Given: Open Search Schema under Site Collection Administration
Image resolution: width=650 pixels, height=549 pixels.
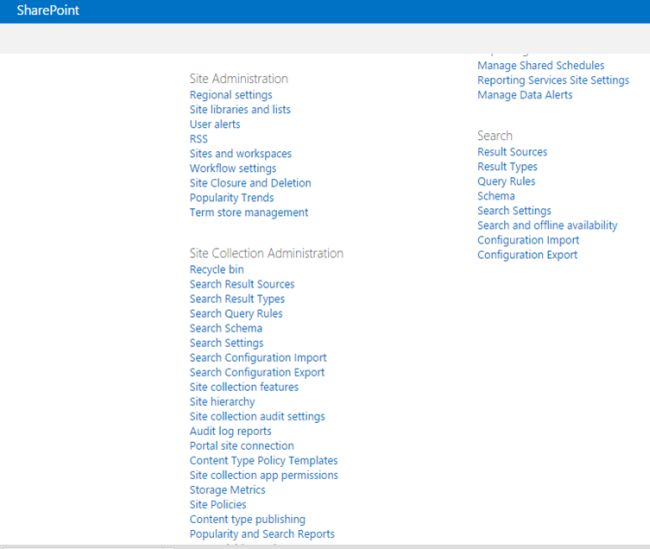Looking at the screenshot, I should tap(226, 328).
